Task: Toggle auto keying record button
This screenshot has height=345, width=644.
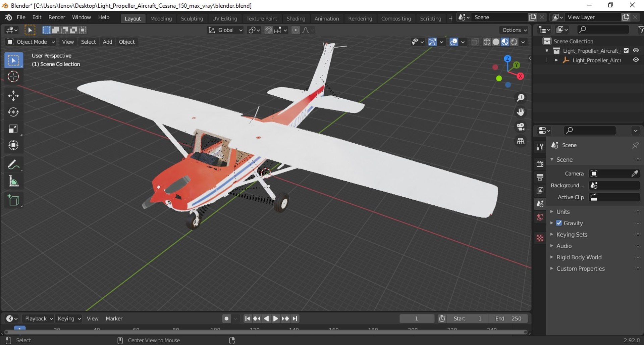Action: [x=227, y=318]
